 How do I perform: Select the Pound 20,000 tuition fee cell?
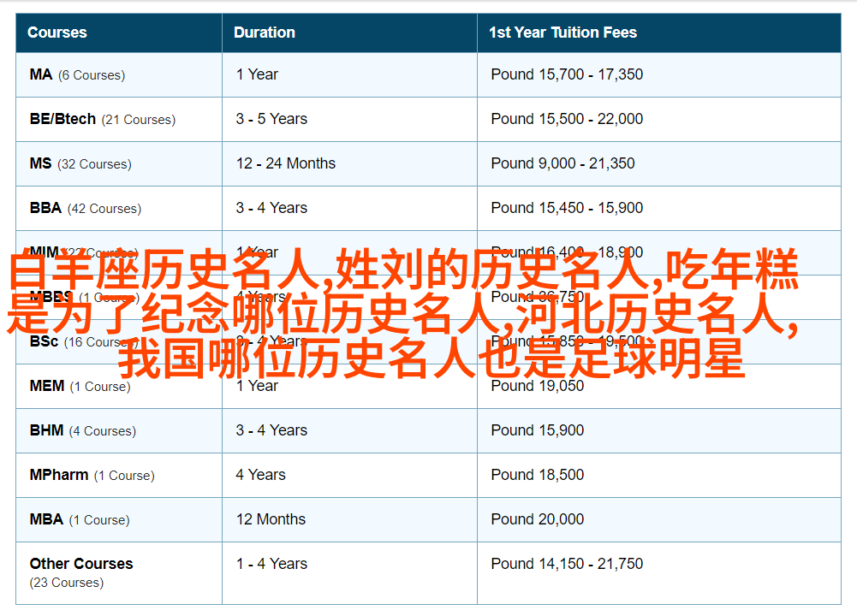[538, 519]
